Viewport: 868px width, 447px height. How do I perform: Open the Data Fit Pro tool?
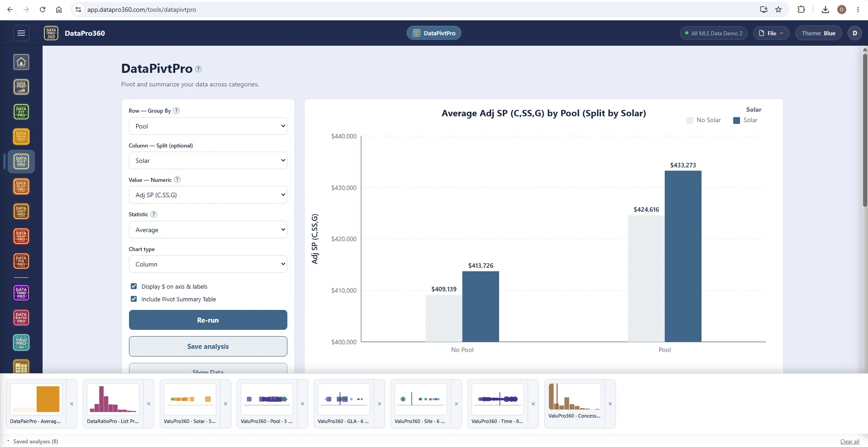(21, 112)
